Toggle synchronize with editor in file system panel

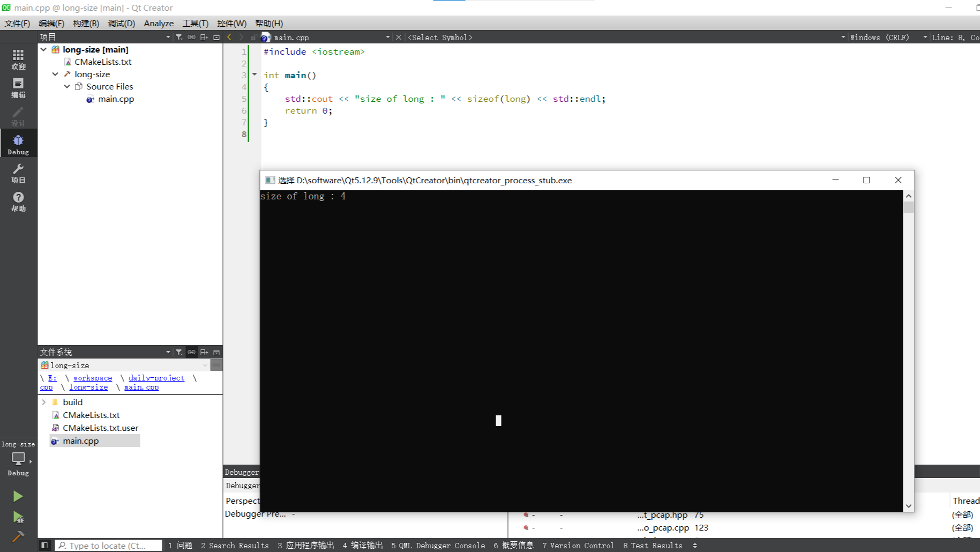[x=191, y=352]
